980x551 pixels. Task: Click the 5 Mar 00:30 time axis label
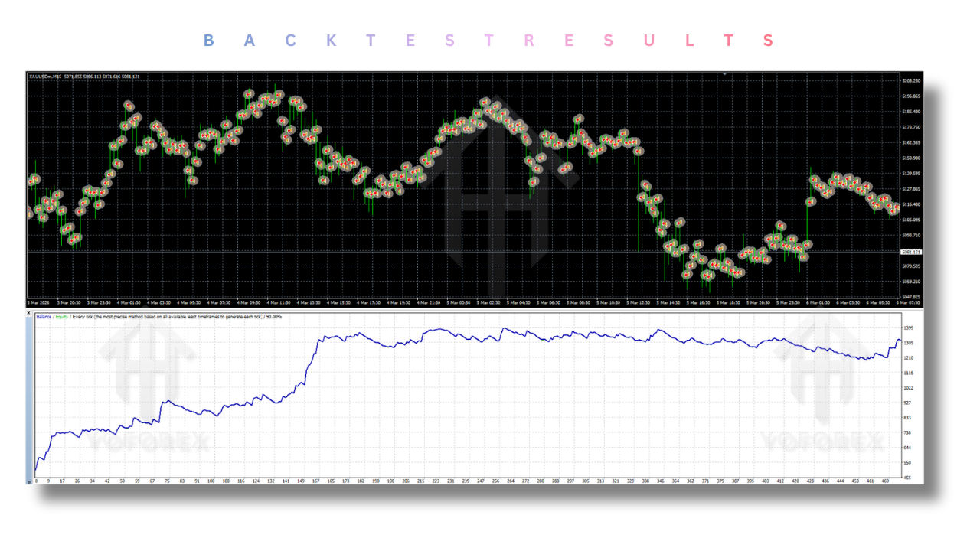coord(459,302)
